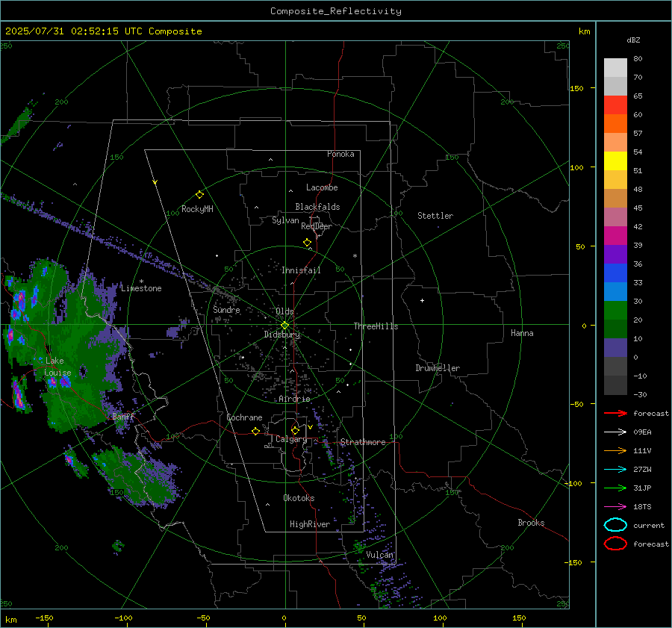The width and height of the screenshot is (672, 628).
Task: Click the cyan current ellipse icon
Action: point(615,525)
